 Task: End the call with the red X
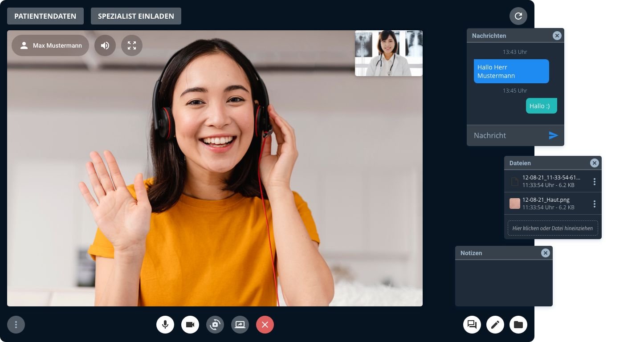[x=265, y=325]
